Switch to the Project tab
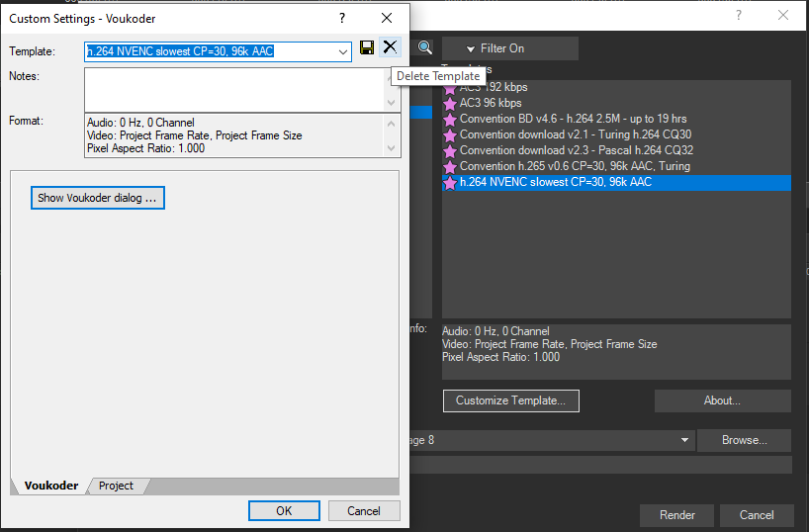Viewport: 809px width, 532px height. tap(117, 486)
